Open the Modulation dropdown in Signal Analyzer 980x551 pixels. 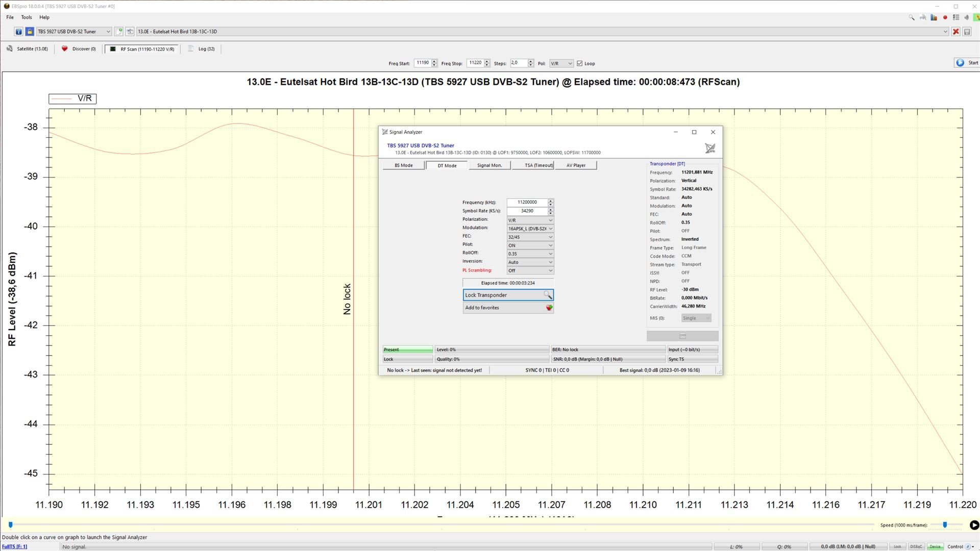tap(530, 229)
